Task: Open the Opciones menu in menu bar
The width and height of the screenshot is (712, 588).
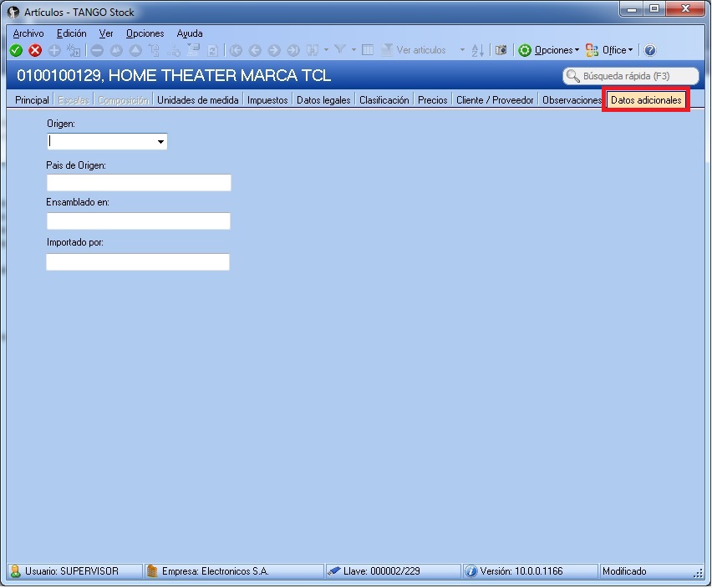Action: point(145,33)
